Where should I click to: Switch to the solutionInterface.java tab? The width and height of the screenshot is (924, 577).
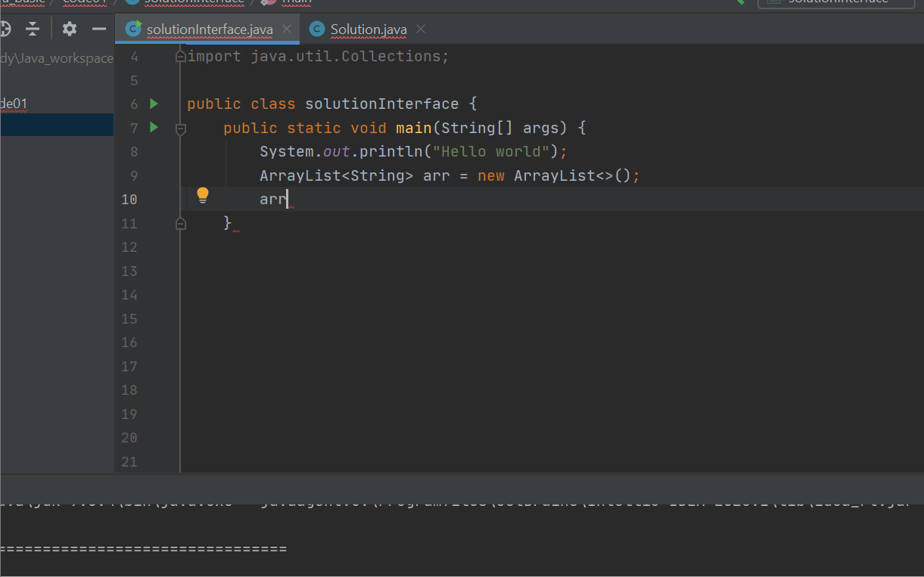tap(209, 29)
